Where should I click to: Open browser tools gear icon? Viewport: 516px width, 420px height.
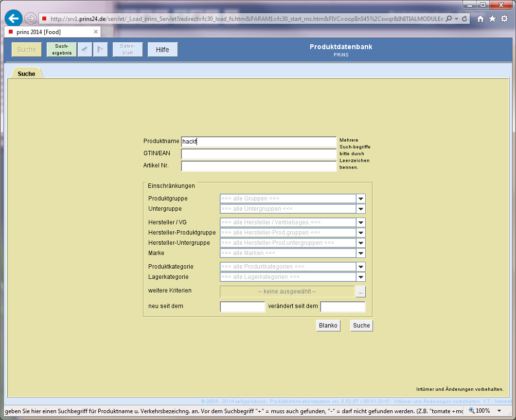click(x=504, y=19)
